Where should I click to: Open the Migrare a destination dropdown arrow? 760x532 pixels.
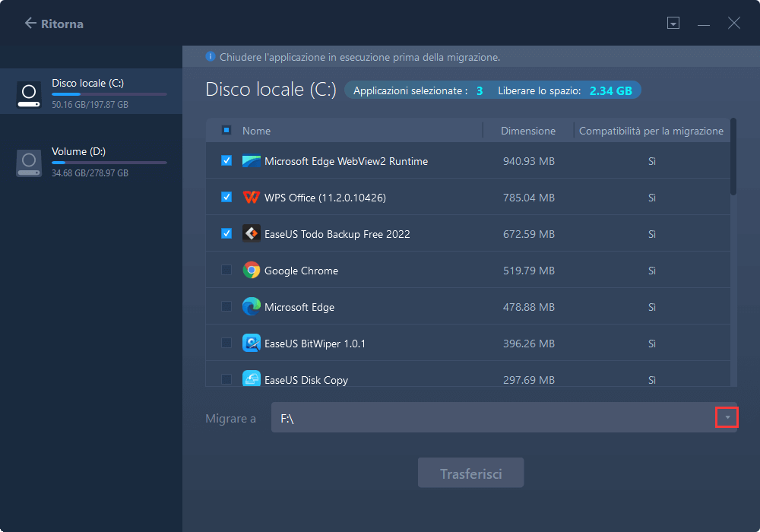tap(727, 417)
